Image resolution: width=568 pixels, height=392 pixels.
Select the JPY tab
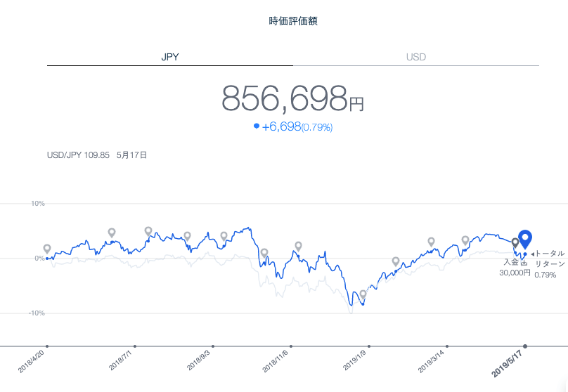coord(170,56)
